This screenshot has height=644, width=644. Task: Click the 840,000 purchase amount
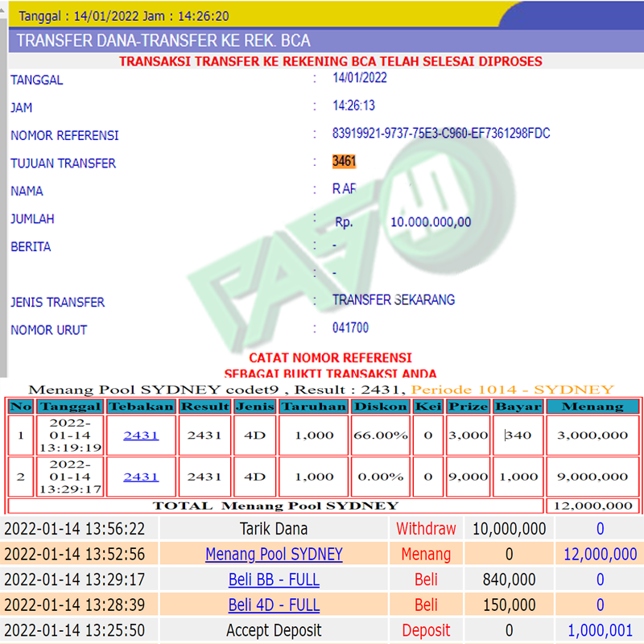509,580
